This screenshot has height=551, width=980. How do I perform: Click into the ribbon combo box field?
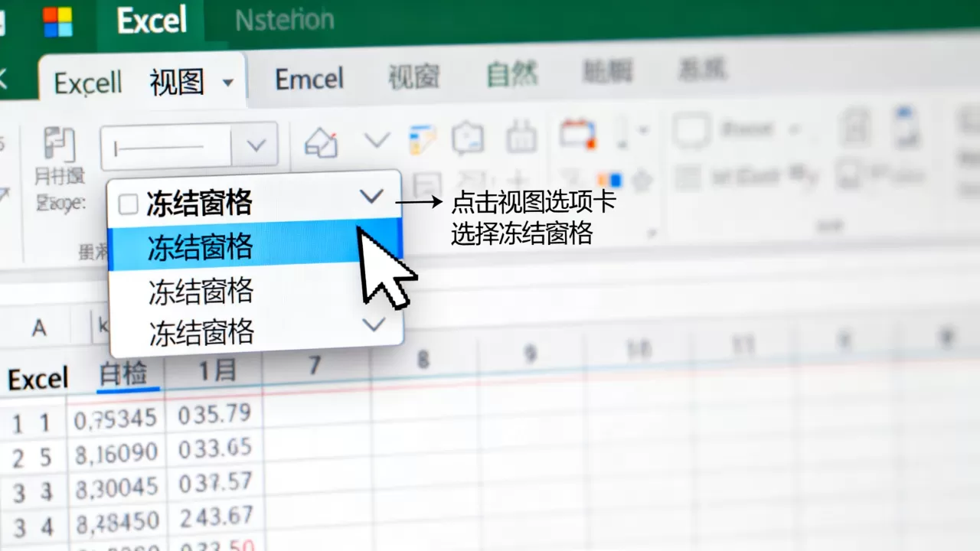pyautogui.click(x=166, y=146)
